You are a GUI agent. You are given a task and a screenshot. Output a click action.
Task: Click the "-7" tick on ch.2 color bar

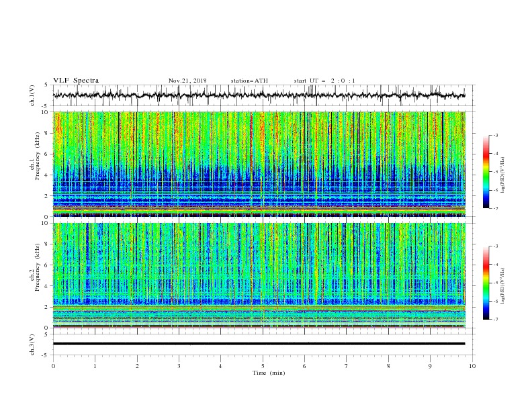coord(496,320)
